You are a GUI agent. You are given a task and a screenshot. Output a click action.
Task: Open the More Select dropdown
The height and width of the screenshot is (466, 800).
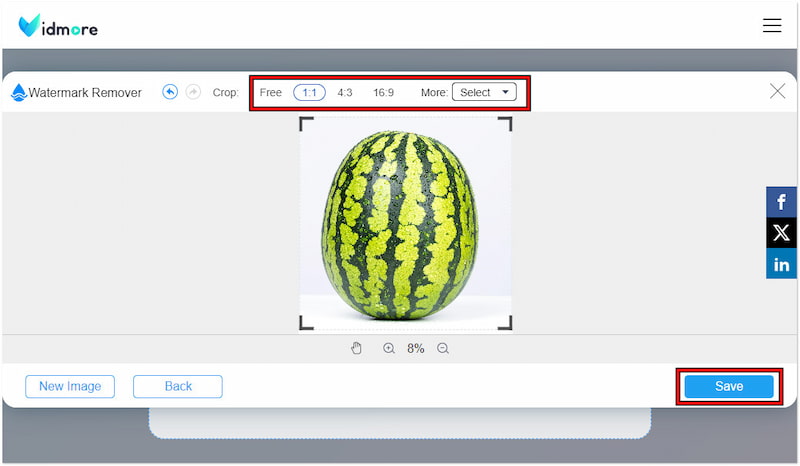[x=484, y=92]
